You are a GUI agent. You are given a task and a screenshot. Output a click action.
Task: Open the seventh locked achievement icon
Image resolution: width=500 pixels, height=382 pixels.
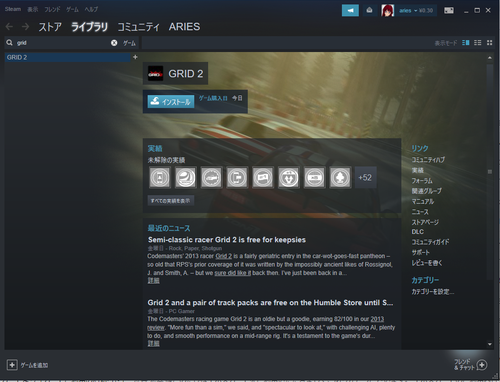[314, 177]
